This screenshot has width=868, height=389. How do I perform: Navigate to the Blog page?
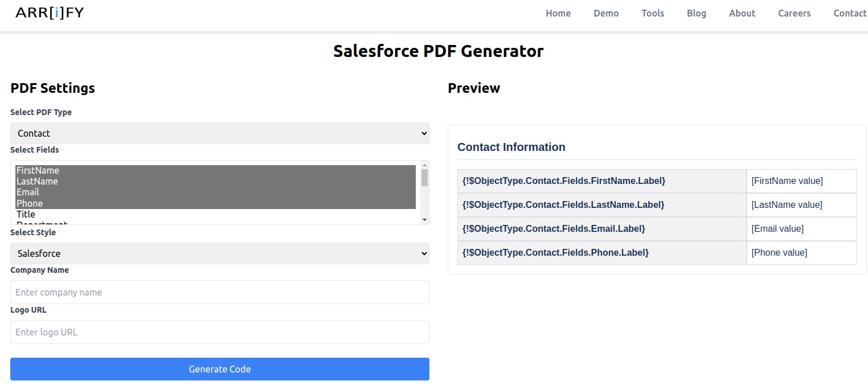[x=696, y=13]
